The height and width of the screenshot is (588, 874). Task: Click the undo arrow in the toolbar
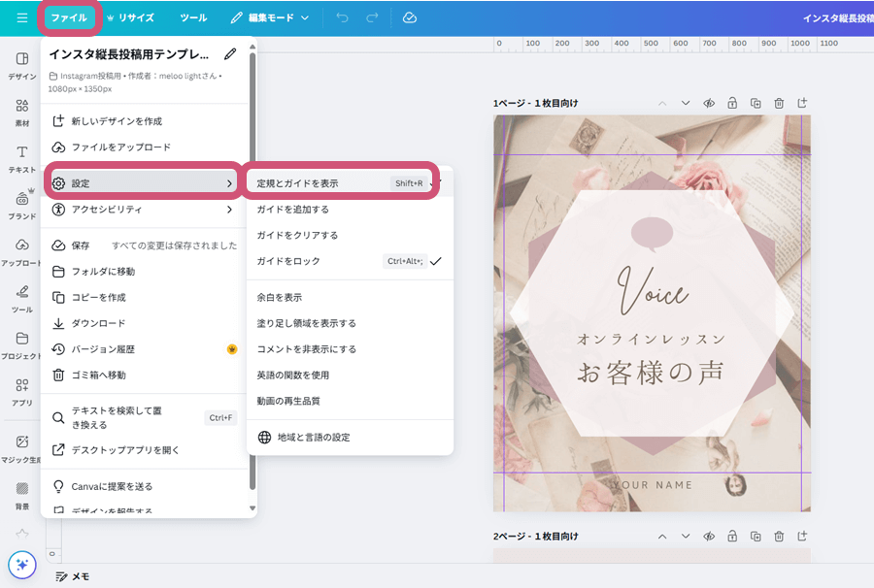point(341,16)
